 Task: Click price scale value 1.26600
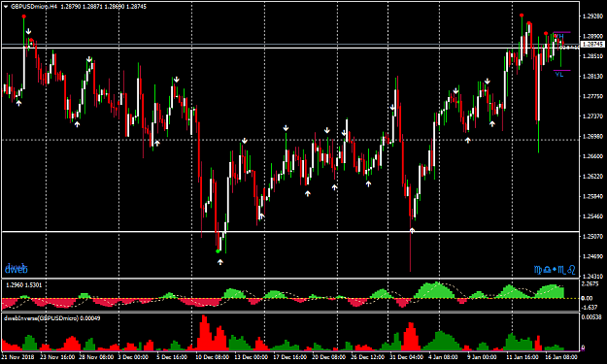[592, 156]
